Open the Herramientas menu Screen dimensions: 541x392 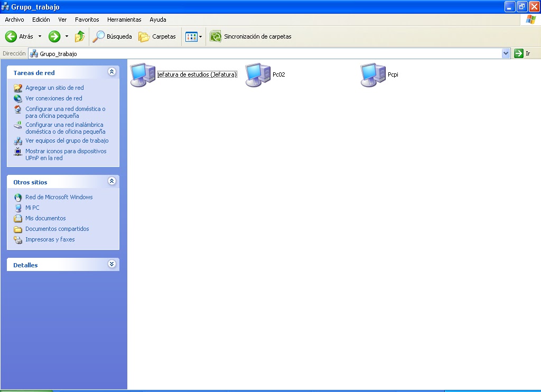pyautogui.click(x=124, y=20)
